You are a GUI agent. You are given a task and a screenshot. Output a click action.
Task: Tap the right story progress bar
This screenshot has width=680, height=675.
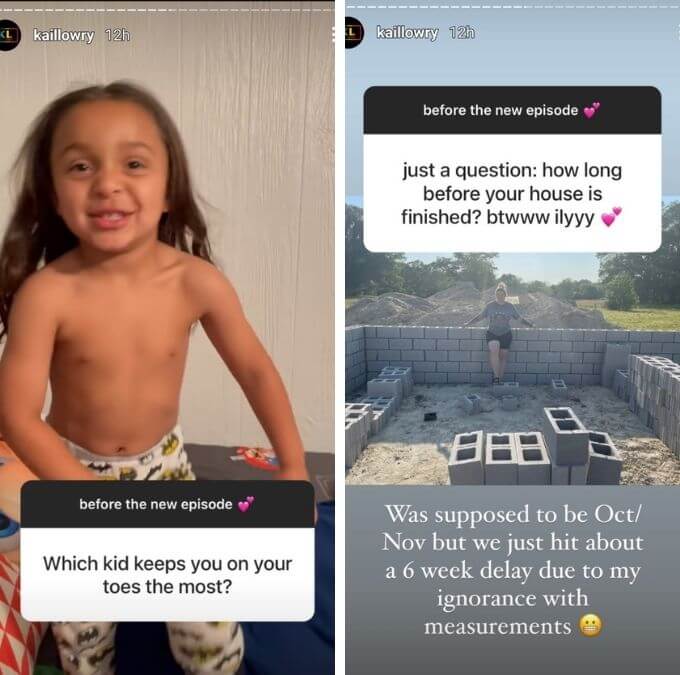(513, 7)
